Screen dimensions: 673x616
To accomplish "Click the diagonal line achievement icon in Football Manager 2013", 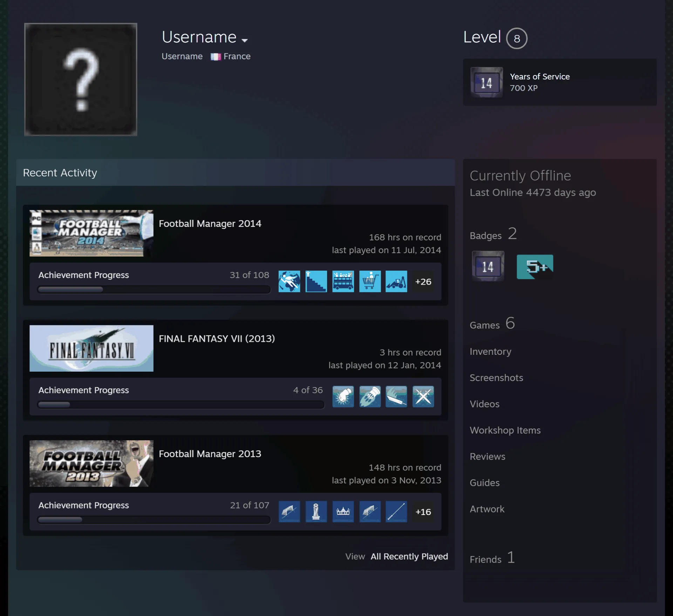I will [x=396, y=512].
